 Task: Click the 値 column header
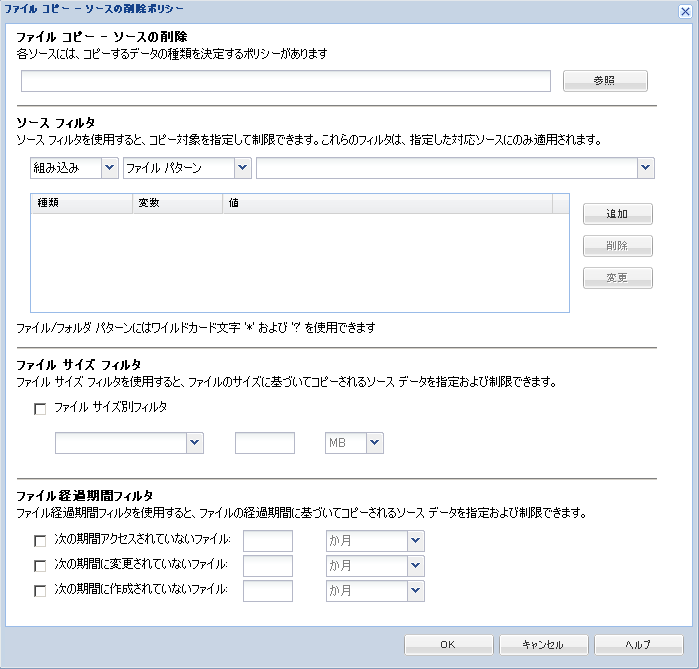click(387, 203)
